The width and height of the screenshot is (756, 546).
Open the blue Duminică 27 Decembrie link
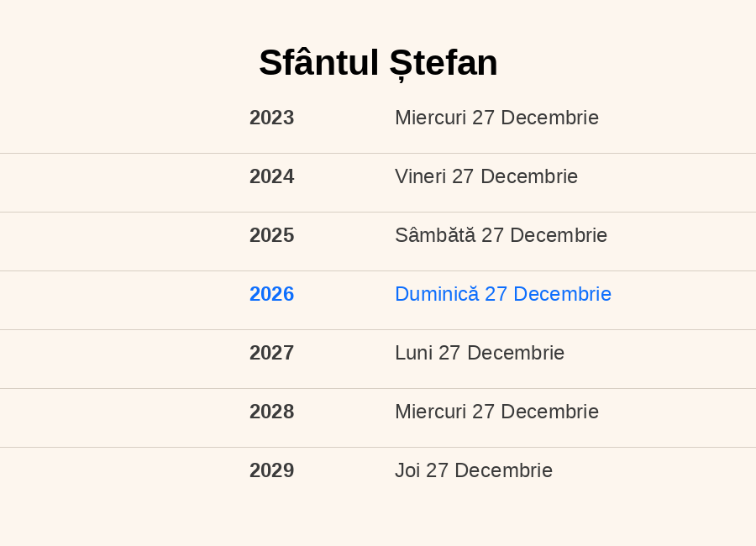pos(503,294)
